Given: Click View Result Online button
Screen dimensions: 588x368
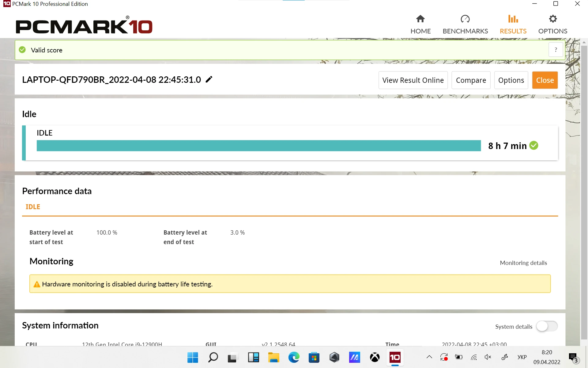Looking at the screenshot, I should (413, 80).
